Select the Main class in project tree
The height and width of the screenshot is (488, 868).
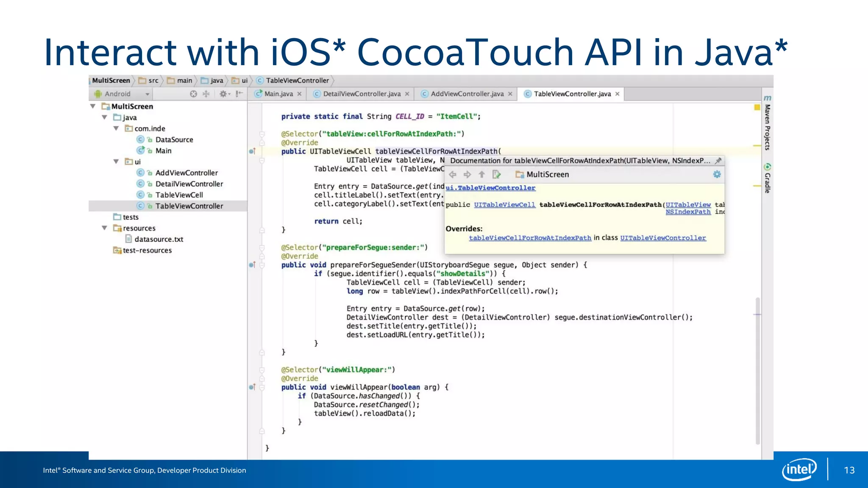[163, 151]
